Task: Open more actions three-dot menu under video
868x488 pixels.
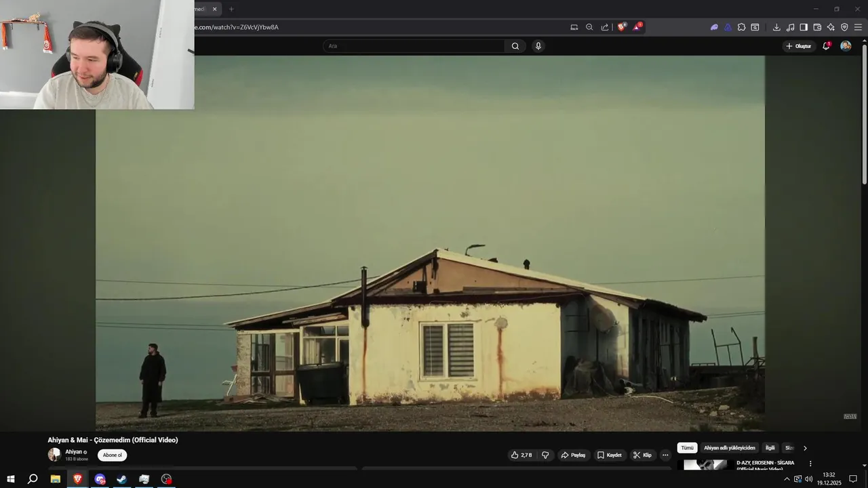Action: pos(665,455)
